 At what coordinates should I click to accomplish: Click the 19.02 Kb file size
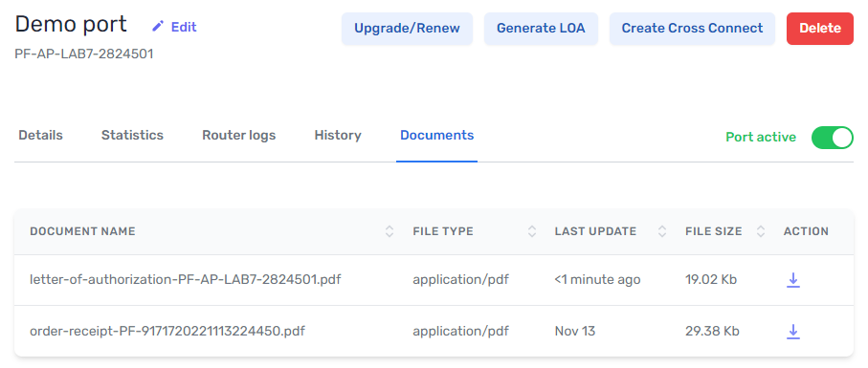click(711, 280)
